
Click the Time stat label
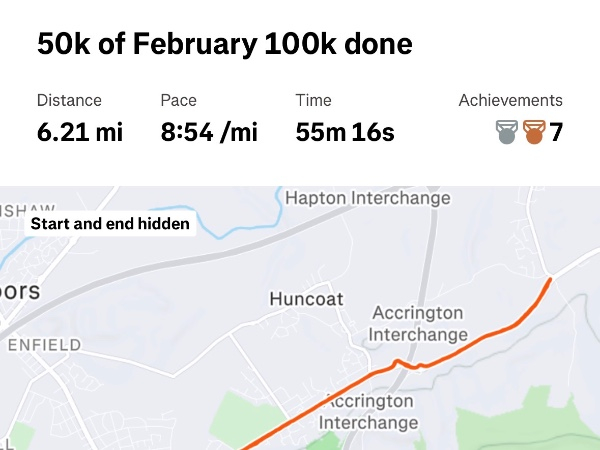pyautogui.click(x=313, y=100)
